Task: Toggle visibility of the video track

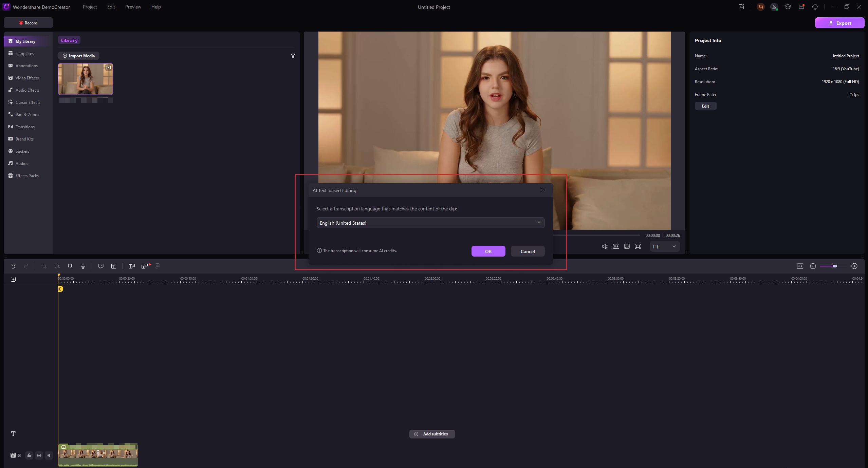Action: coord(39,455)
